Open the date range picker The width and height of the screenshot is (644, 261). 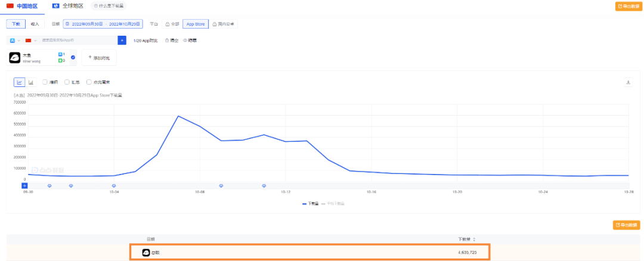click(x=103, y=24)
